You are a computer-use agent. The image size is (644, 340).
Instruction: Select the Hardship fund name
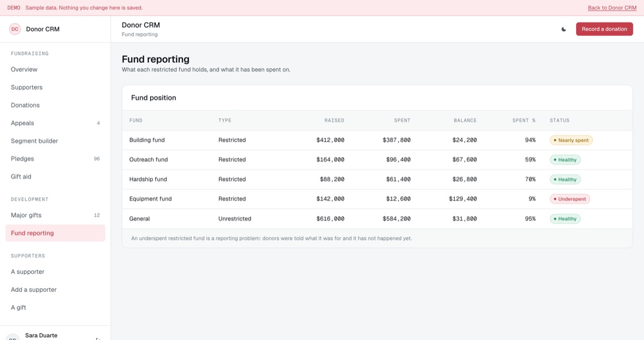148,179
